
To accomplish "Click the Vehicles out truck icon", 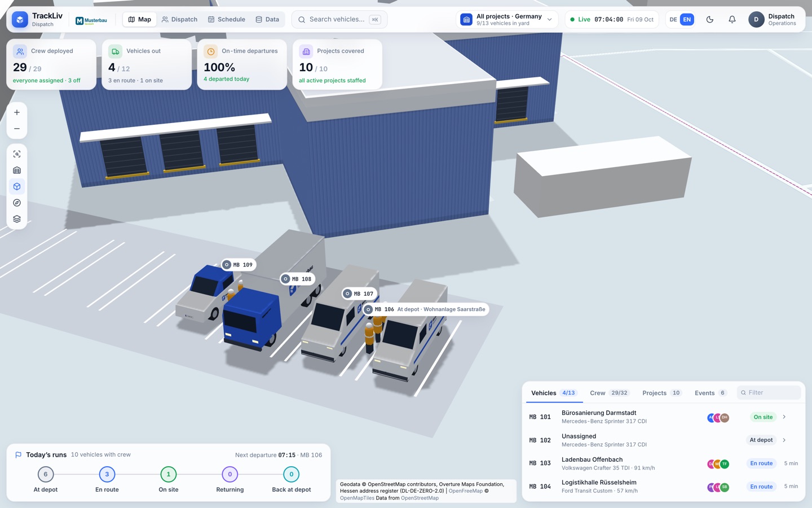I will tap(115, 51).
